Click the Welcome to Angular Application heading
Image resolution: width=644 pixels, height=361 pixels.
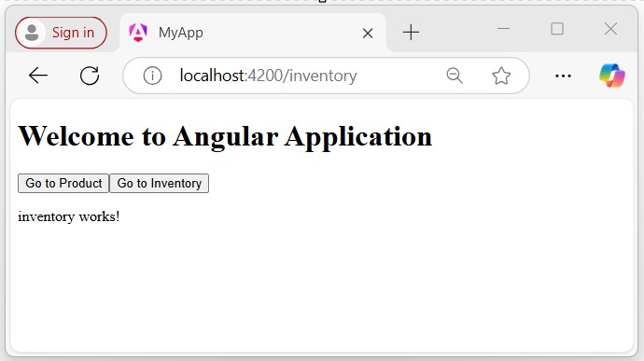point(225,136)
